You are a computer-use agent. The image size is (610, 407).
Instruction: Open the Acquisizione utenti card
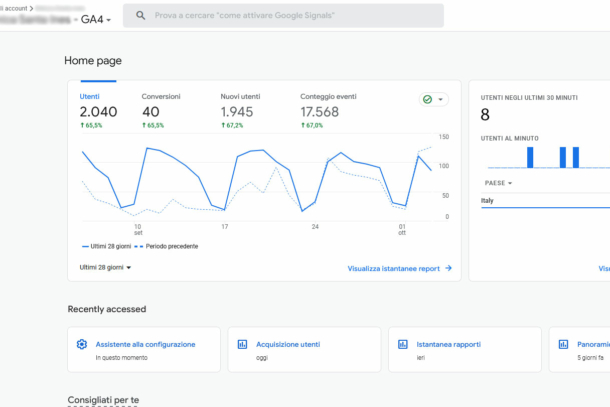(304, 349)
